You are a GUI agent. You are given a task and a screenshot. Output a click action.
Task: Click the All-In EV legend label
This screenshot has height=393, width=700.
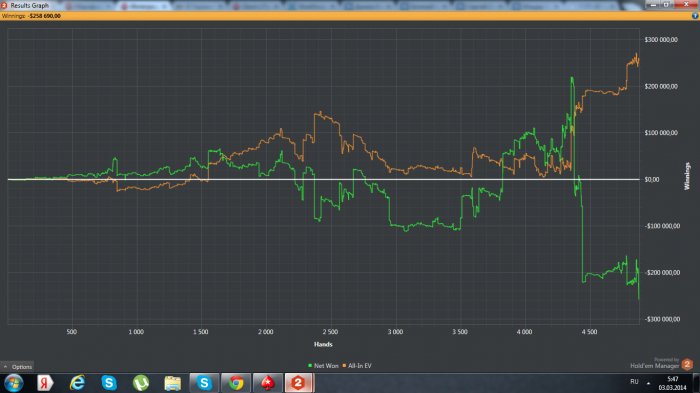coord(360,366)
